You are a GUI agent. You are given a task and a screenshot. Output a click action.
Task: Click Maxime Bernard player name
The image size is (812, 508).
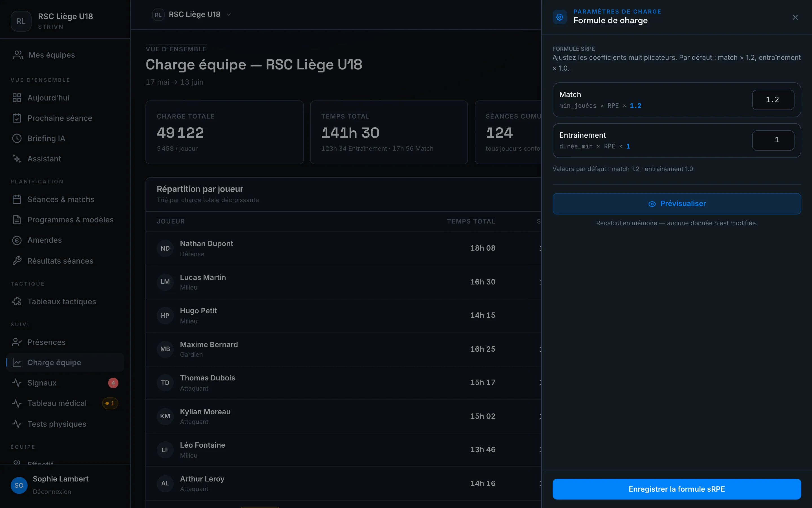(x=209, y=345)
